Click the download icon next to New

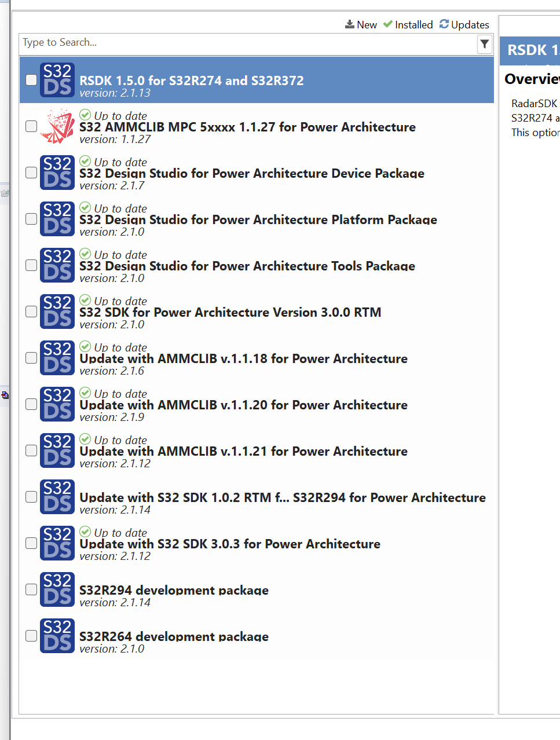click(x=350, y=24)
